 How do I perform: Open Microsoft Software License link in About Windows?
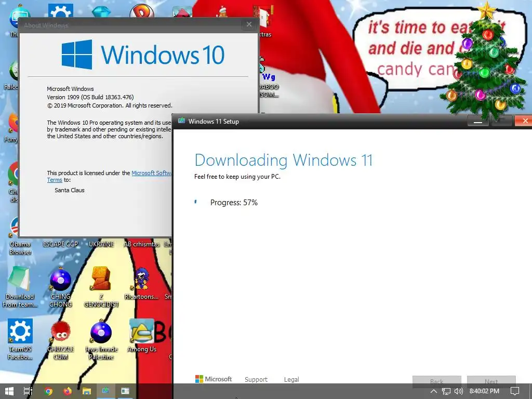coord(152,173)
